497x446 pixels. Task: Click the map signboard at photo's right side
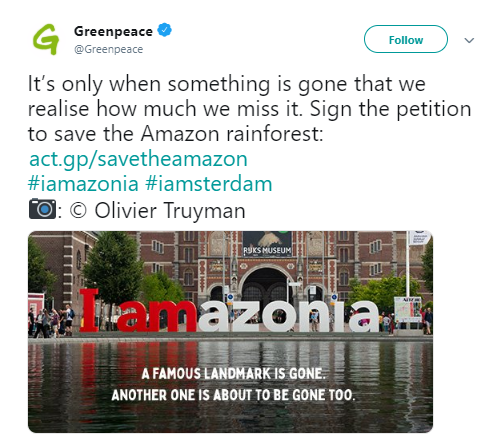[x=407, y=309]
